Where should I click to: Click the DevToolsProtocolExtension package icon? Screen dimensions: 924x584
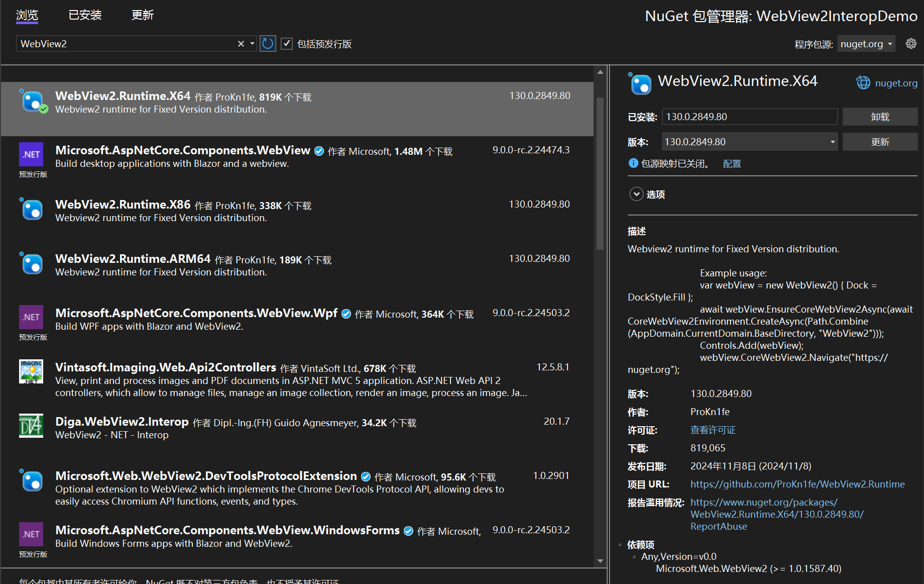click(32, 480)
